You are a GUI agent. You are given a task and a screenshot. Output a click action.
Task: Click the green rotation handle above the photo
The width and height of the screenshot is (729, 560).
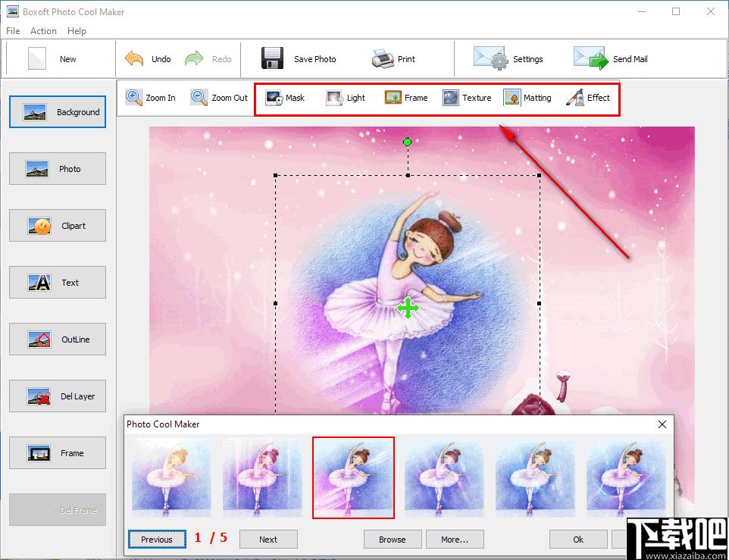(x=407, y=142)
